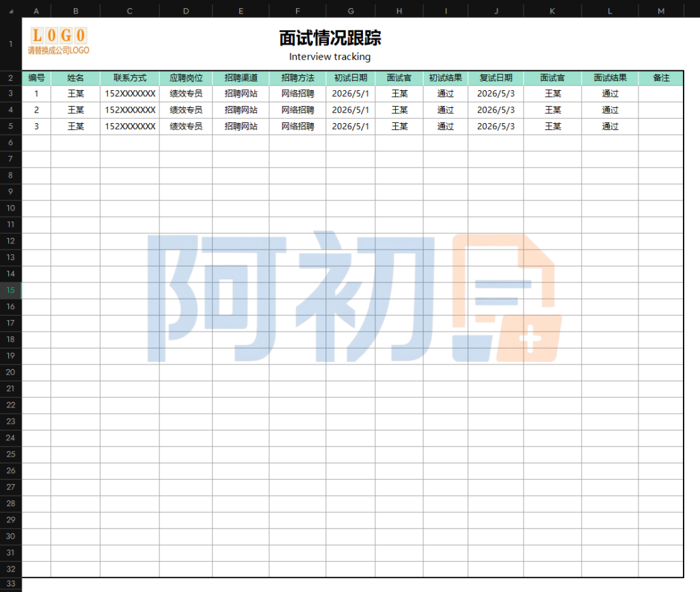Select column F header
The image size is (700, 592).
point(297,11)
